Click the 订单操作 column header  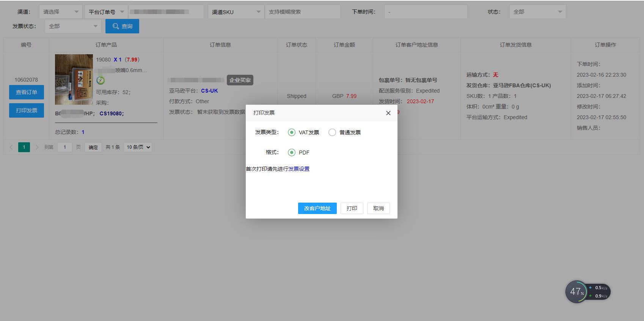[x=605, y=45]
